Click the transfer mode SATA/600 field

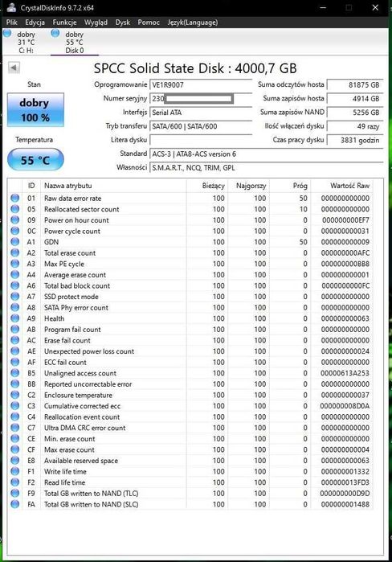[x=201, y=126]
